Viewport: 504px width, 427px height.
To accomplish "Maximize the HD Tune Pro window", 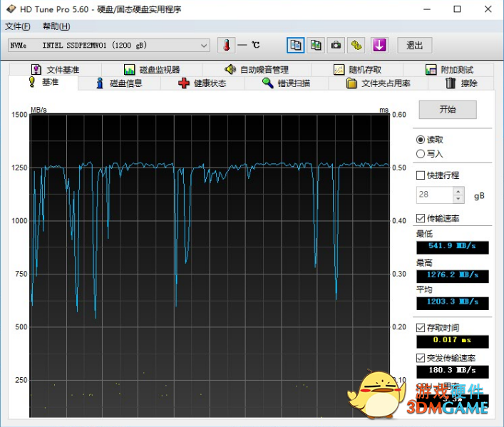I will [x=457, y=9].
